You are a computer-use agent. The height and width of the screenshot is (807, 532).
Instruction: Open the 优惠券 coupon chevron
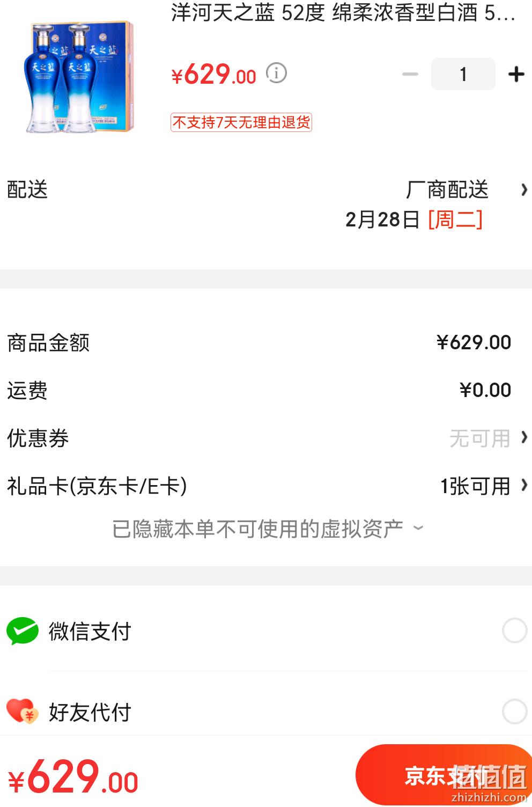[x=524, y=438]
